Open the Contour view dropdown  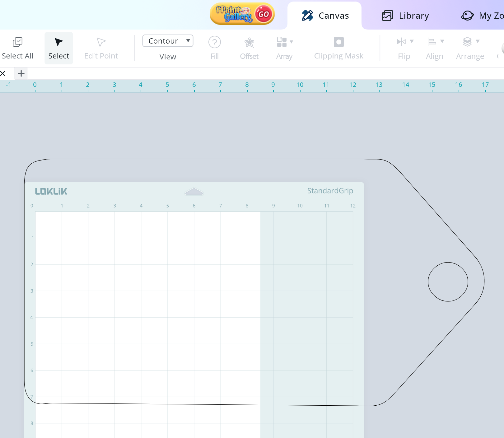click(x=168, y=41)
